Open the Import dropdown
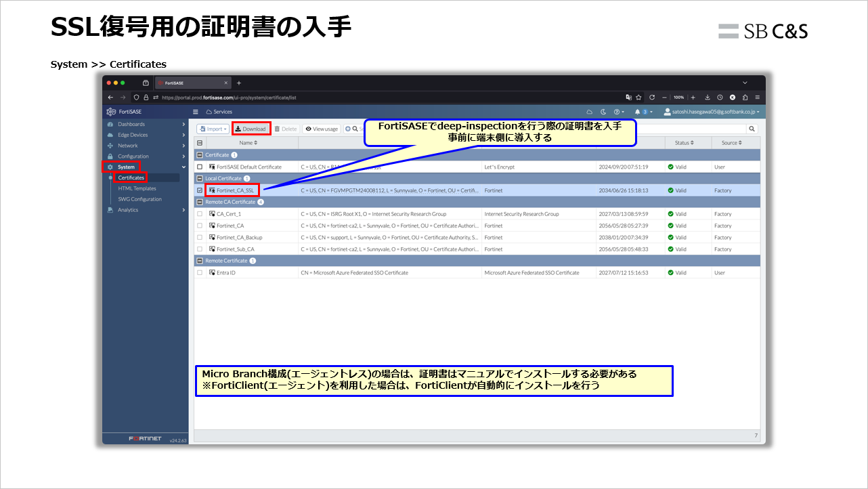This screenshot has width=868, height=489. 213,129
